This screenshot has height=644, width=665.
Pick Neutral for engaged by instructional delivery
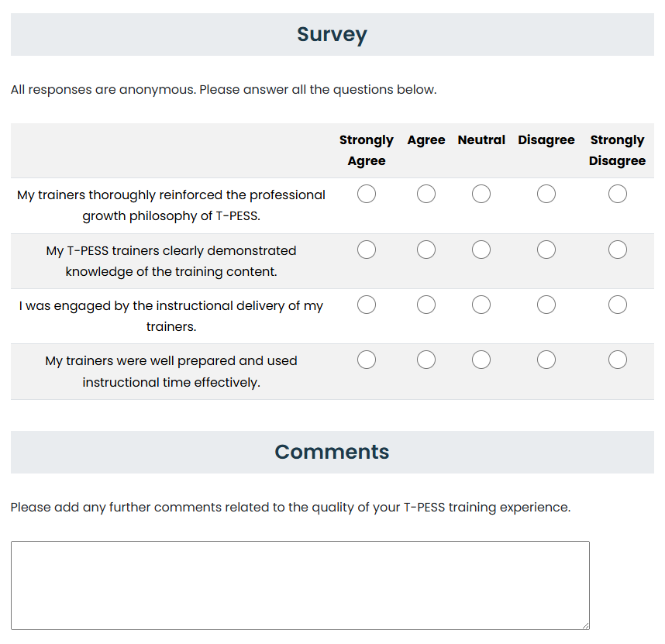[481, 305]
